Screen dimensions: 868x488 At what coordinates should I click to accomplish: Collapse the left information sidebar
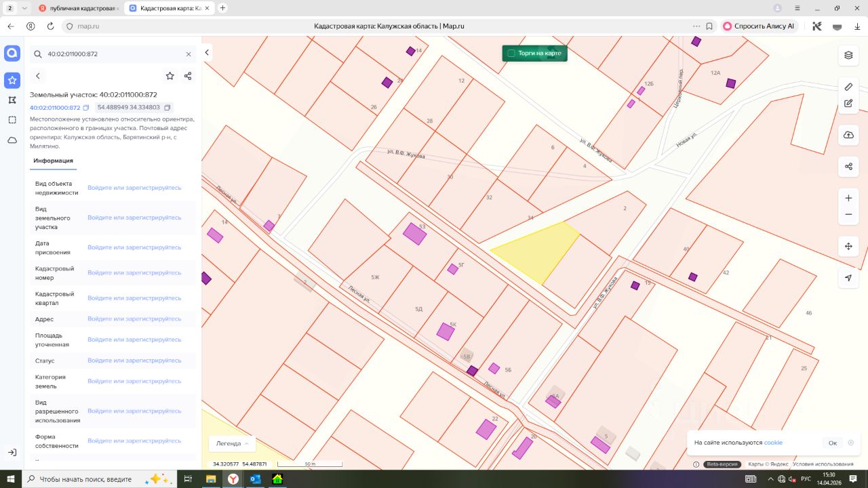click(207, 53)
